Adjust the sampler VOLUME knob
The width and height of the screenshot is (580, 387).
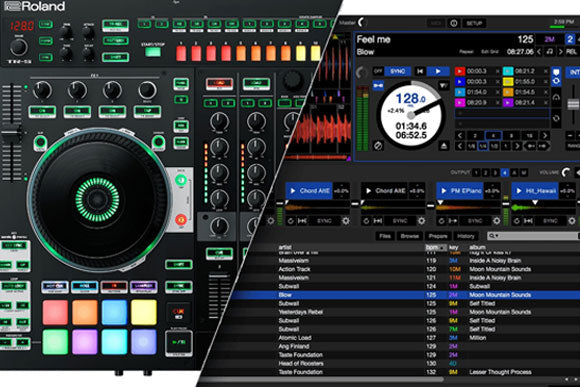click(x=566, y=172)
